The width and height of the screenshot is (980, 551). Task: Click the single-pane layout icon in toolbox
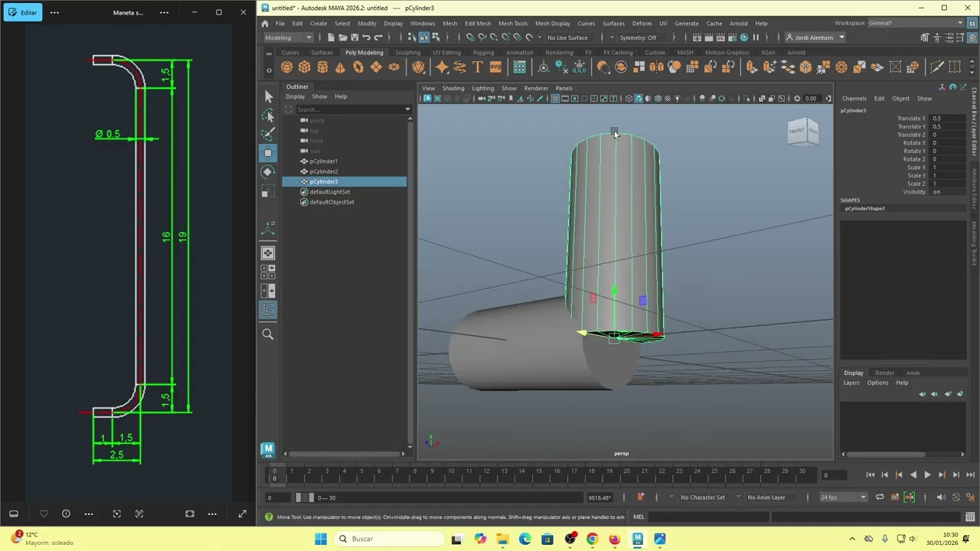tap(268, 253)
